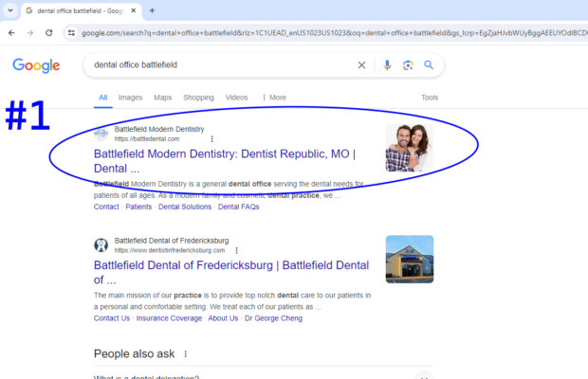The image size is (588, 379).
Task: Click the Google logo
Action: 36,65
